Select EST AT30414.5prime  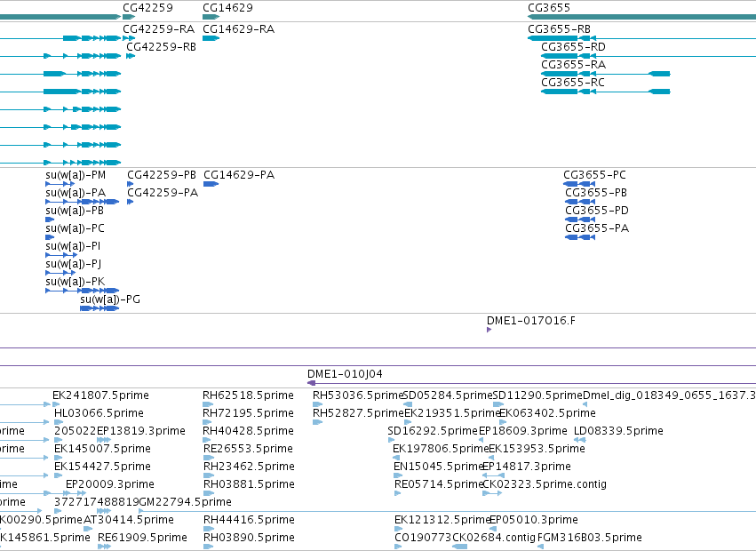pyautogui.click(x=129, y=520)
